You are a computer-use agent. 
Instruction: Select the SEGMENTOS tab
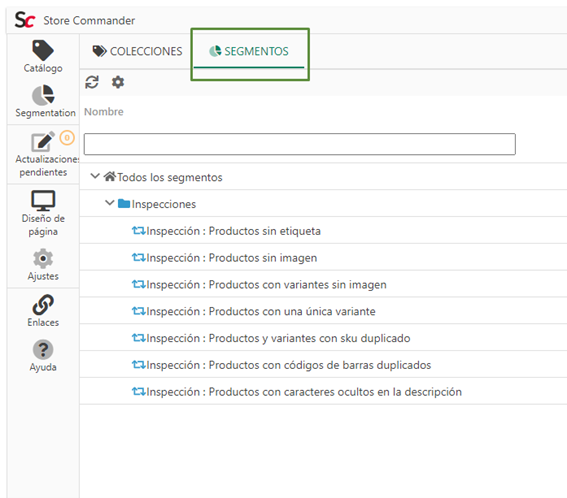pos(249,51)
